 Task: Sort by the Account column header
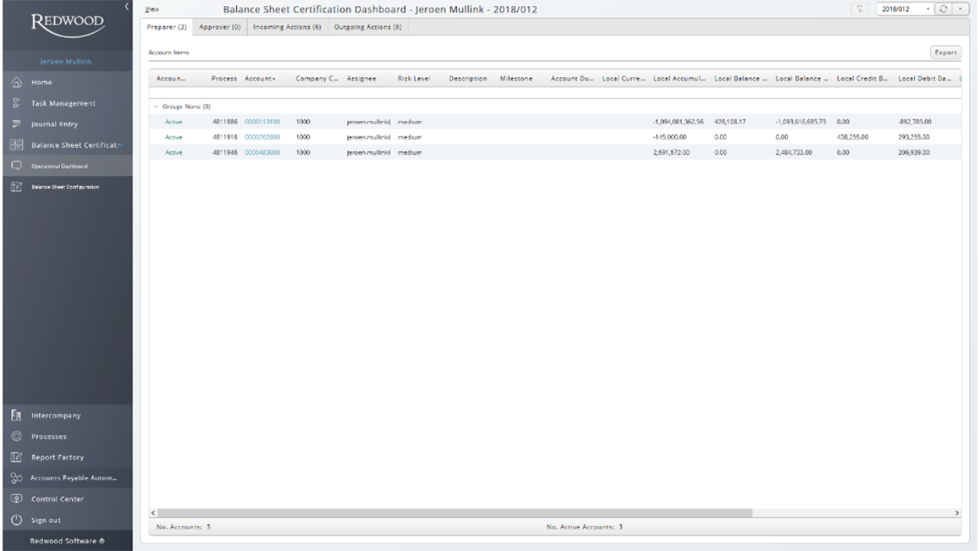pos(261,79)
